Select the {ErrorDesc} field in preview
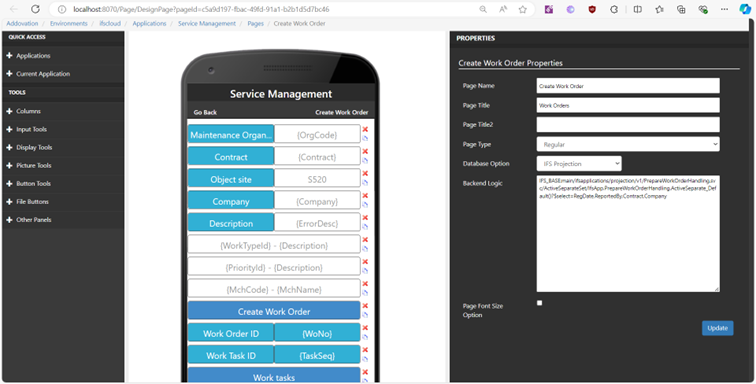Viewport: 756px width, 384px height. pyautogui.click(x=317, y=223)
